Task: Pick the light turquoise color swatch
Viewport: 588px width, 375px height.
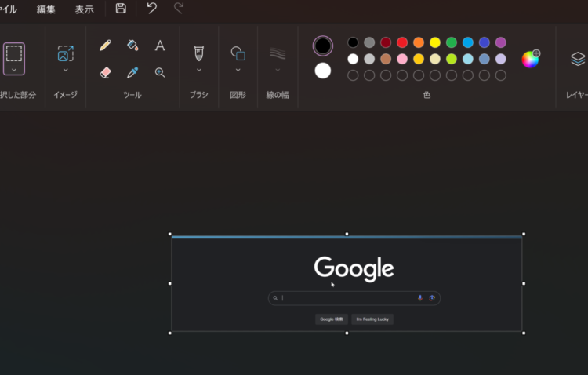Action: click(x=467, y=59)
